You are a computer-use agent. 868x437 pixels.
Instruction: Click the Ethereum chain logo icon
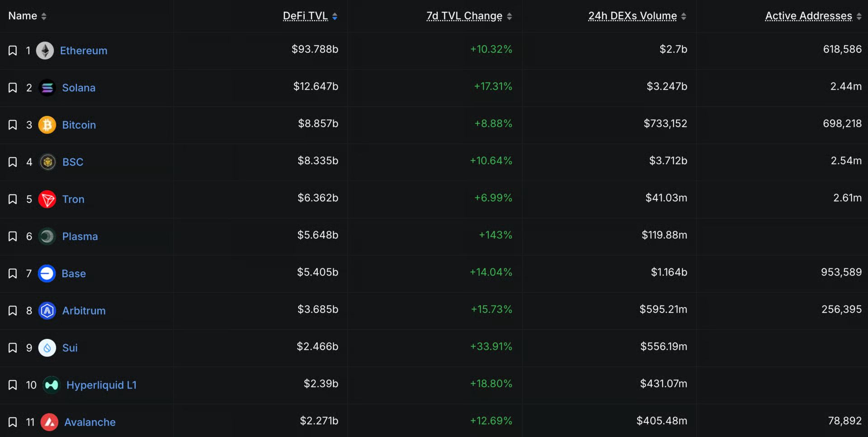pos(45,51)
